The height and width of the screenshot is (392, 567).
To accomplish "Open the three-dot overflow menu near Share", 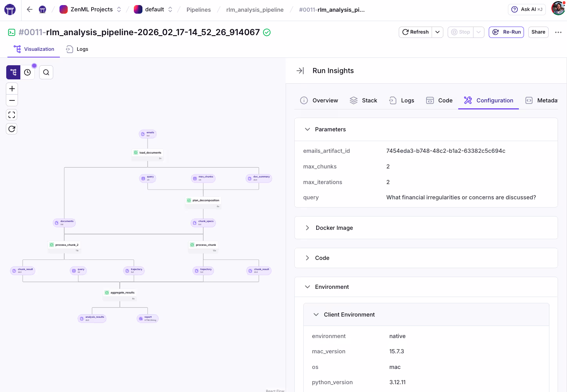I will pyautogui.click(x=558, y=32).
